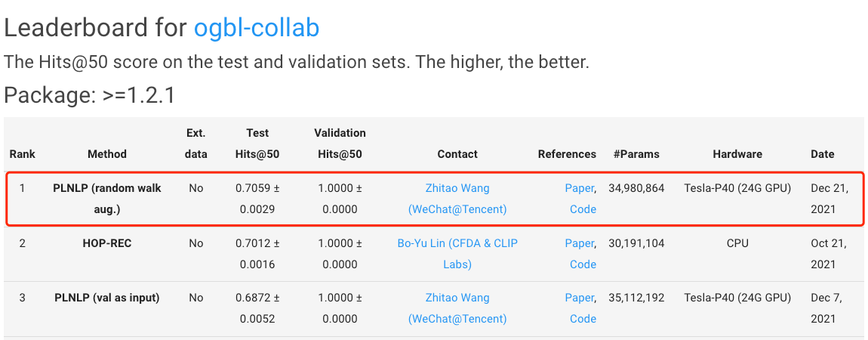Viewport: 868px width, 340px height.
Task: Open Code link for PLNLP val as input
Action: click(x=583, y=319)
